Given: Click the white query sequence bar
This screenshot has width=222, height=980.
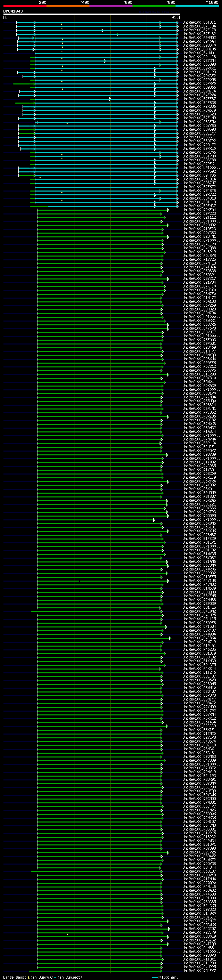Looking at the screenshot, I should 92,15.
